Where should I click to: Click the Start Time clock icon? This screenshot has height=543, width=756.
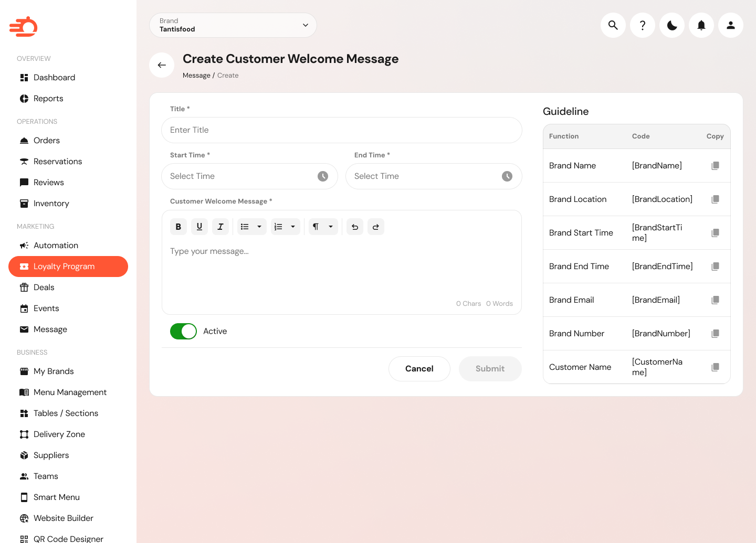323,176
